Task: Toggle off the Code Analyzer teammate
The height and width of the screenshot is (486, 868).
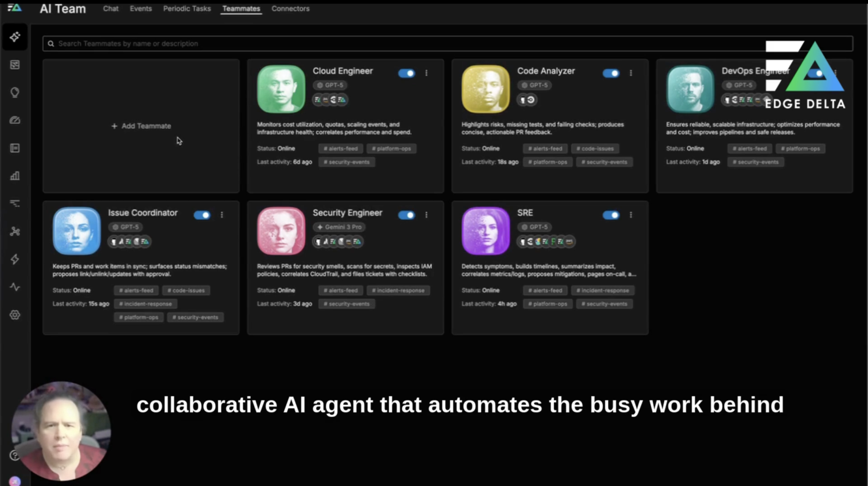Action: [x=611, y=73]
